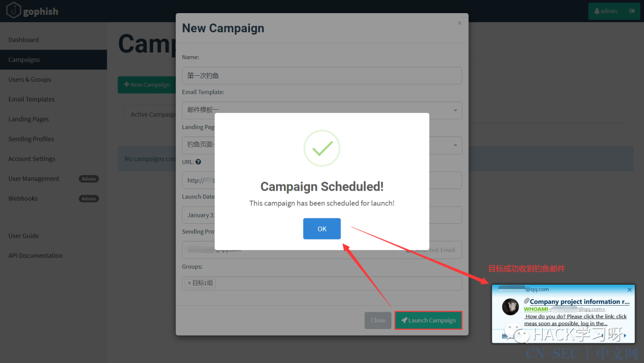This screenshot has height=363, width=644.
Task: Open Landing Pages from sidebar
Action: (28, 119)
